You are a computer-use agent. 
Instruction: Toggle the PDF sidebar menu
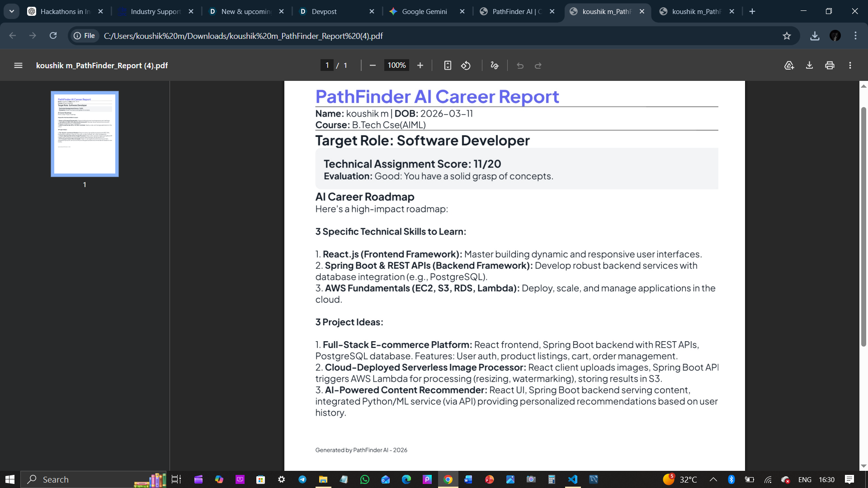[x=18, y=66]
